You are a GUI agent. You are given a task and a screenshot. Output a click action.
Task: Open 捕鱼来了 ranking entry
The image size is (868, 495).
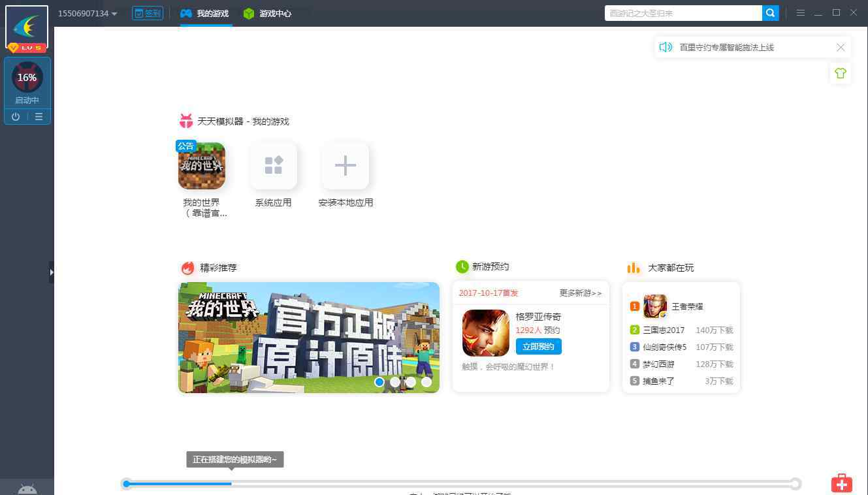click(x=681, y=381)
